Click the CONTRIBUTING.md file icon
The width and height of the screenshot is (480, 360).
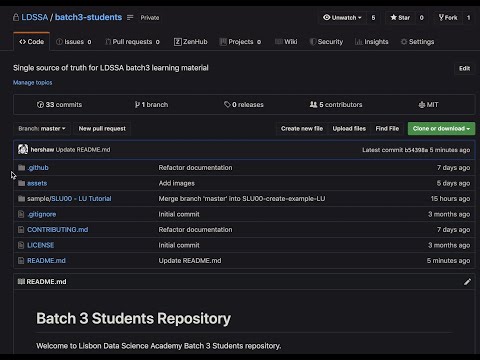tap(21, 229)
